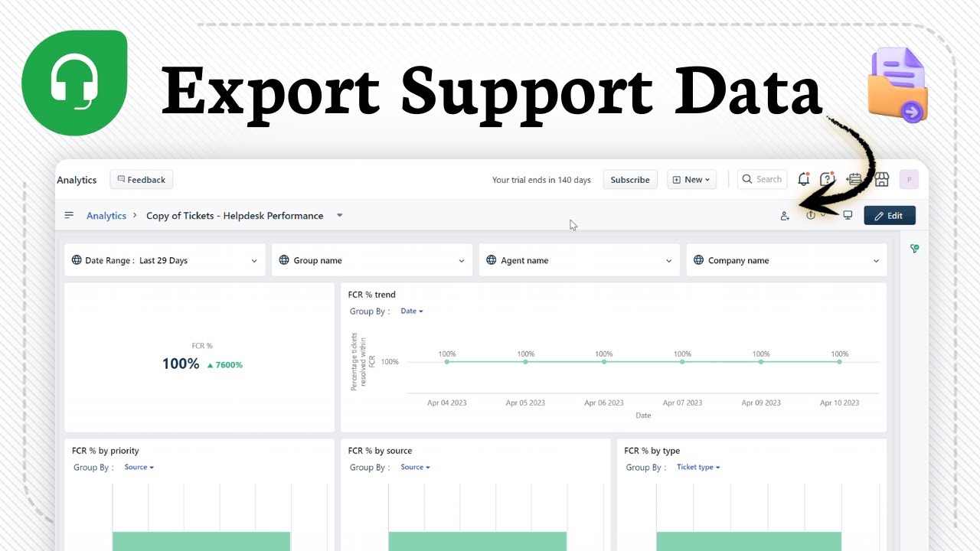
Task: Change Group By Source in FCR % by priority
Action: pyautogui.click(x=139, y=468)
